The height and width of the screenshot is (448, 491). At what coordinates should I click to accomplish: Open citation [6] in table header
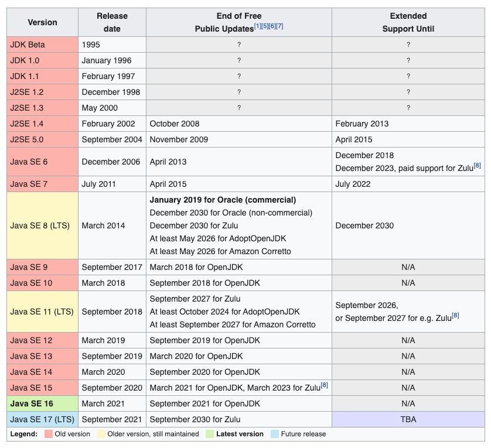tap(272, 26)
